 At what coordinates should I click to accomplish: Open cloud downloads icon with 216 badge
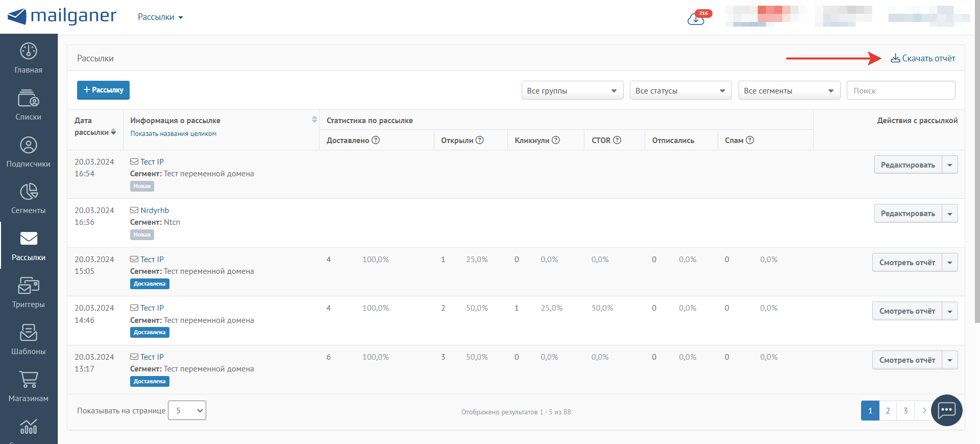pyautogui.click(x=696, y=19)
